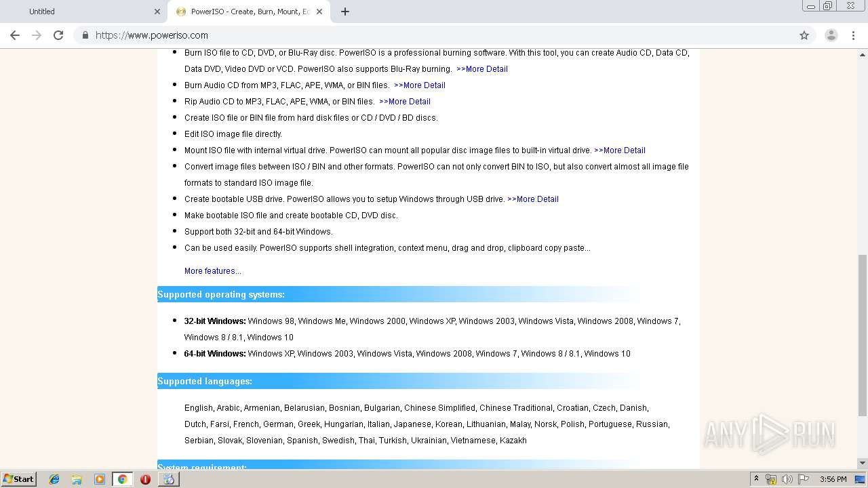Click the vertical scrollbar thumb
868x488 pixels.
pyautogui.click(x=863, y=335)
